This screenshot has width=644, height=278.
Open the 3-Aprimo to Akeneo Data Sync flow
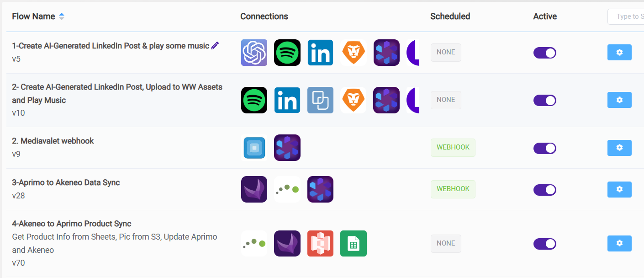click(66, 182)
